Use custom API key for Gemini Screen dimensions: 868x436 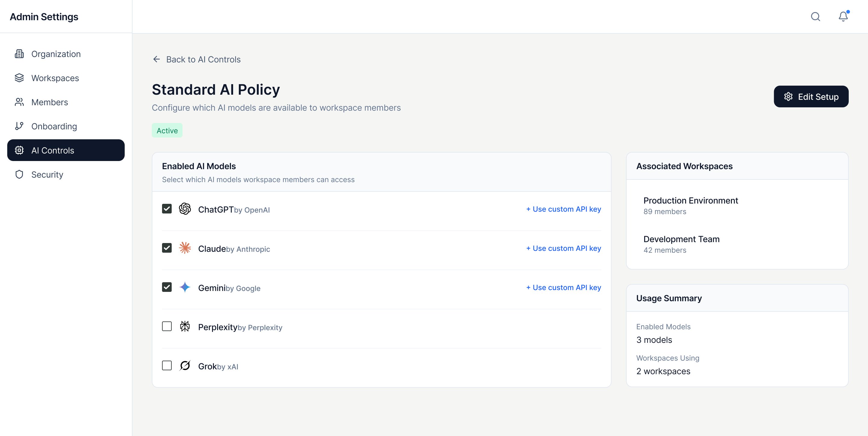[564, 288]
